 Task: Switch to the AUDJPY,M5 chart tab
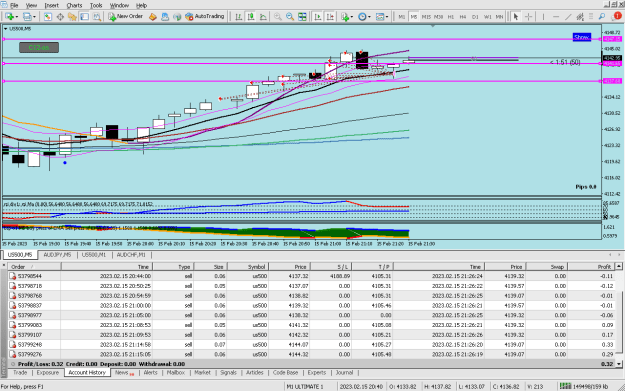click(57, 255)
